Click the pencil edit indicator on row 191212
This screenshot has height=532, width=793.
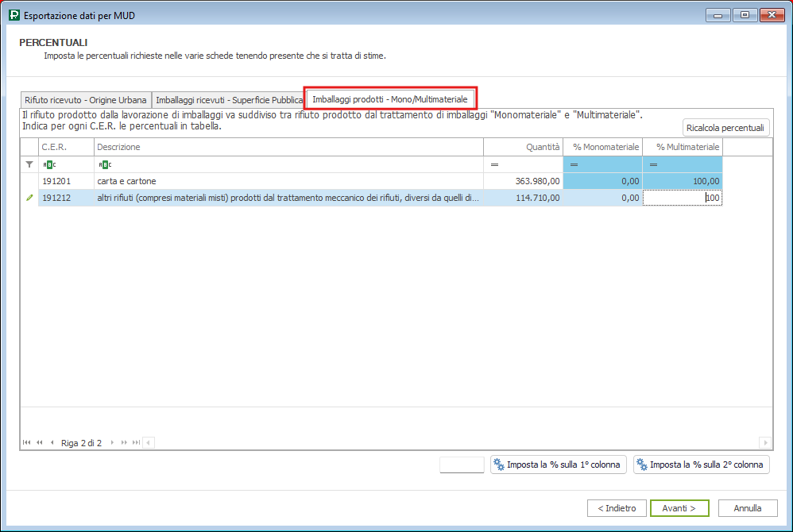[x=29, y=198]
